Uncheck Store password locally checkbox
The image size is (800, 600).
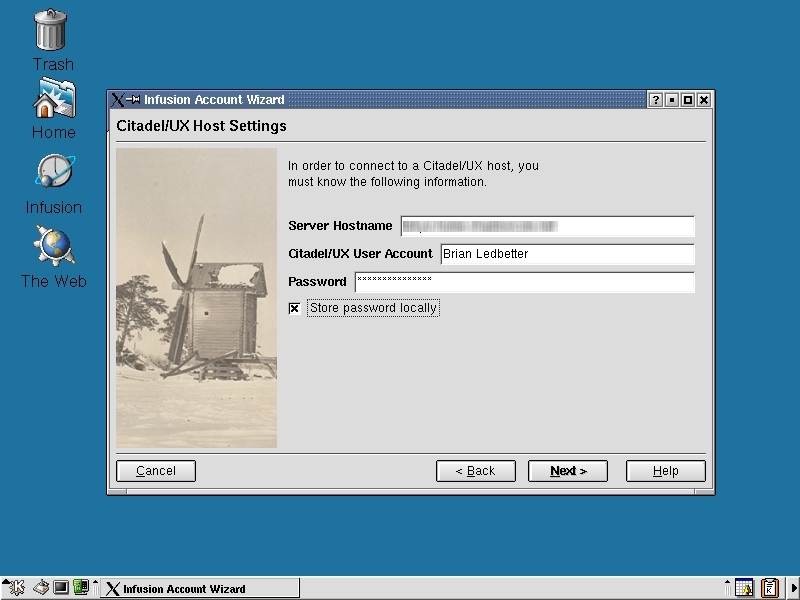click(x=294, y=308)
